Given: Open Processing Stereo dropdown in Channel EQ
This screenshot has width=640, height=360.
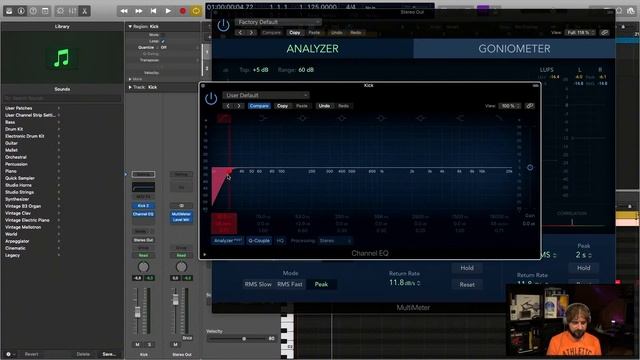Looking at the screenshot, I should [335, 241].
